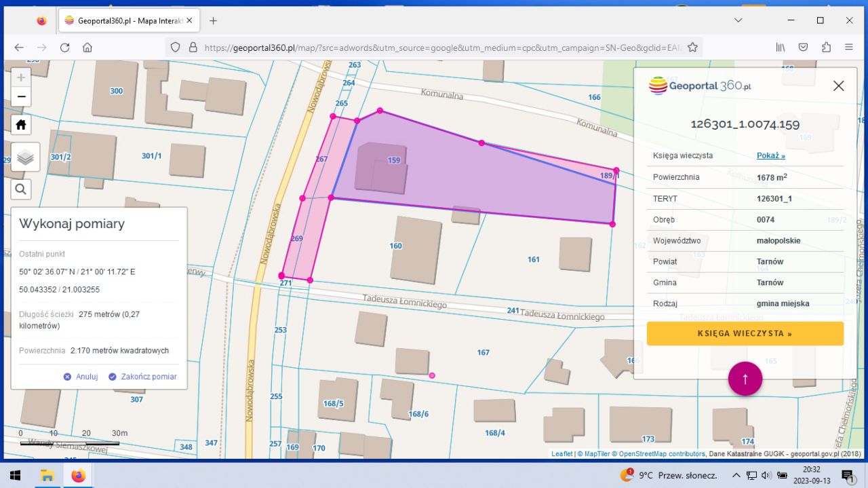Open the map layers selector
The height and width of the screenshot is (488, 868).
click(x=25, y=157)
